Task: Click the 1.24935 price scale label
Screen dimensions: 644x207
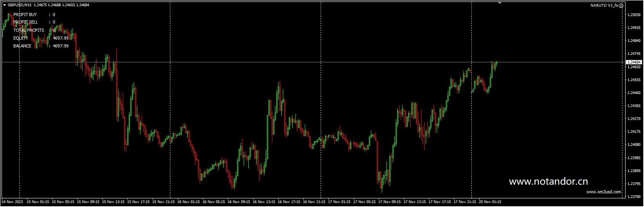Action: click(634, 28)
